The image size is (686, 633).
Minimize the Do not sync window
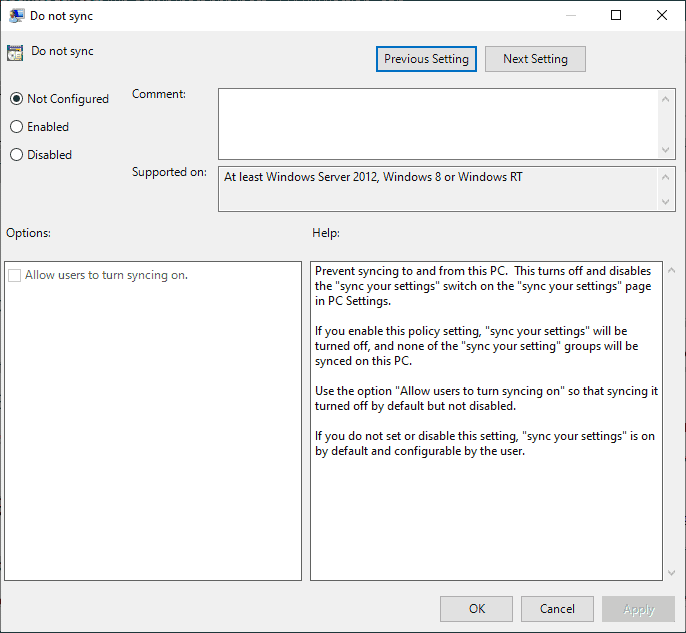click(x=570, y=15)
